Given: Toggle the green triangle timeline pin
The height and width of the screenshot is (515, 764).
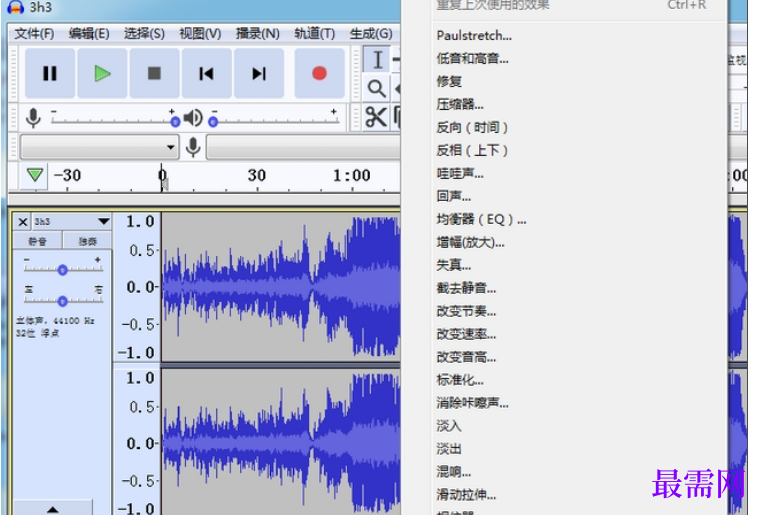Looking at the screenshot, I should coord(35,175).
